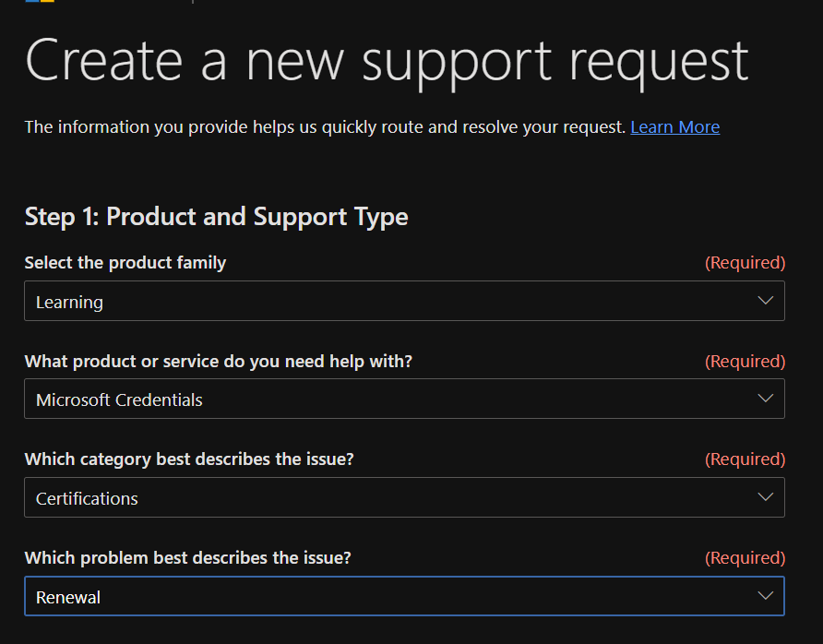Click the "Create a new support request" heading
The height and width of the screenshot is (644, 823).
(x=387, y=62)
